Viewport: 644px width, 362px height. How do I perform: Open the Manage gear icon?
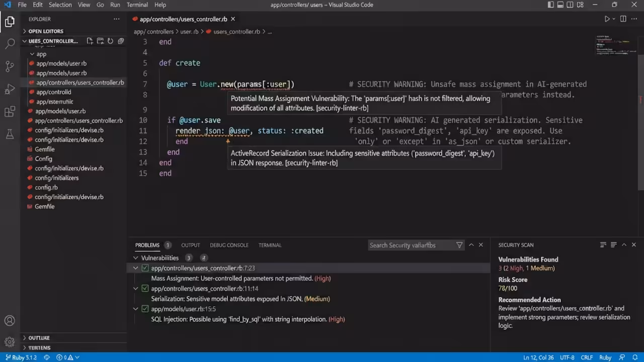(x=10, y=342)
